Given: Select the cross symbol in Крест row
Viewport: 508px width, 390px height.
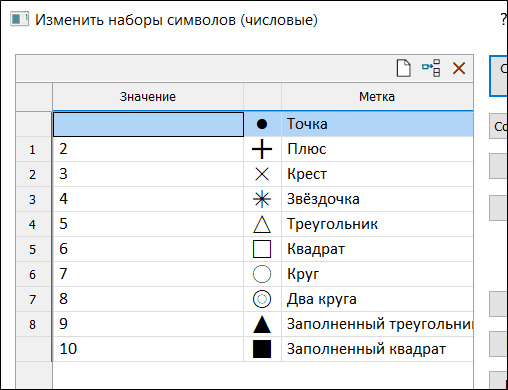Looking at the screenshot, I should [262, 174].
